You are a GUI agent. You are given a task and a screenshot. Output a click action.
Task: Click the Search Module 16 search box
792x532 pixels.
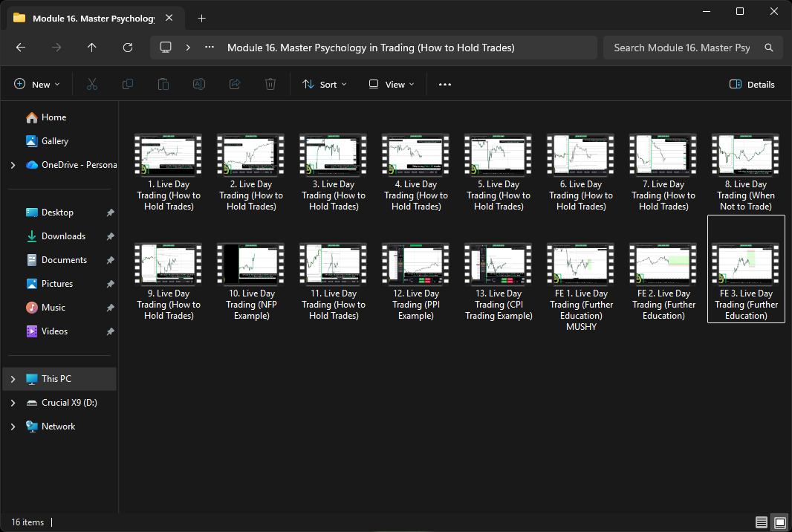(x=682, y=48)
